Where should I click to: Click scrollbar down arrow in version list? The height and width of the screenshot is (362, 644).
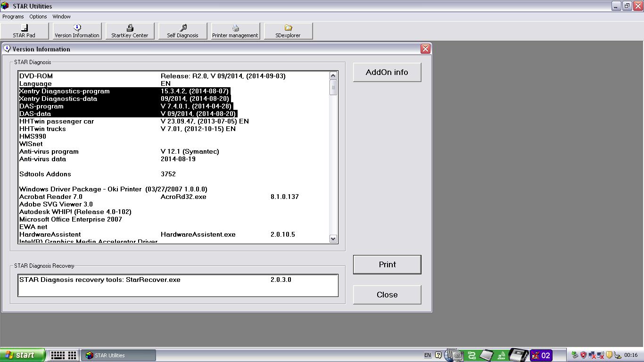[333, 239]
